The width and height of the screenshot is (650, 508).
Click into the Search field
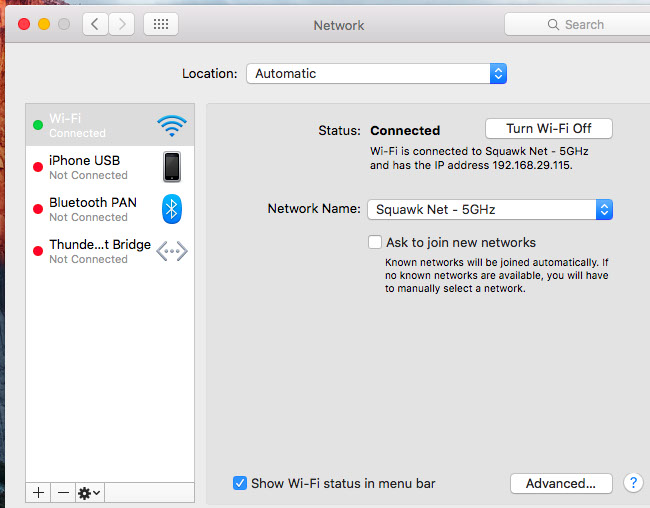[577, 24]
